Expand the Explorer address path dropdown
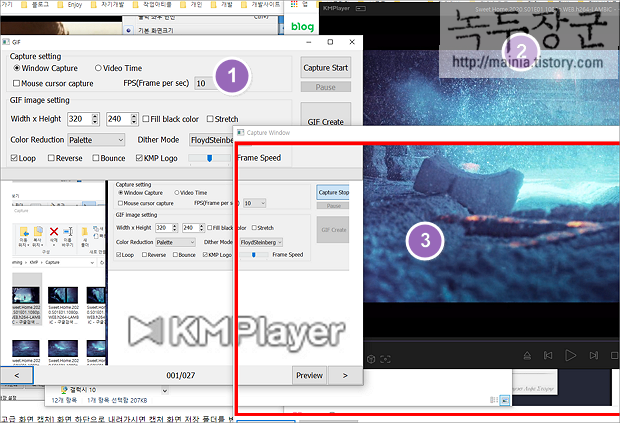Screen dimensions: 620x423 pos(92,262)
